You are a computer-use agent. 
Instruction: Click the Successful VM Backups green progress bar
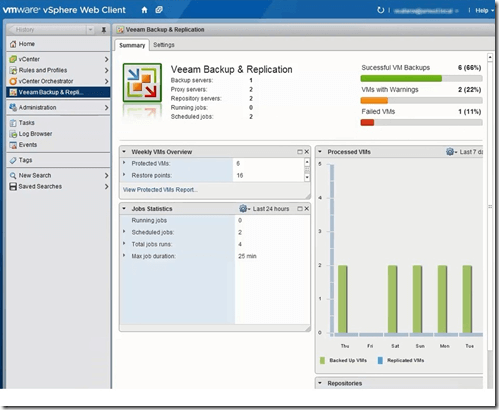[x=401, y=79]
